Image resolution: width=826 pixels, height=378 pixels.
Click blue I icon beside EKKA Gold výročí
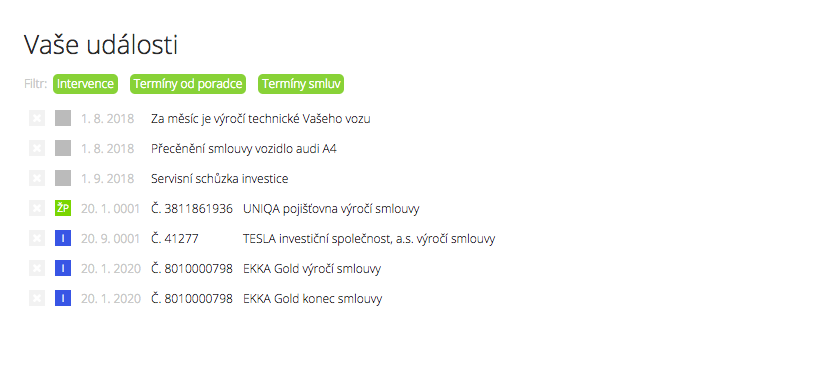(x=63, y=268)
